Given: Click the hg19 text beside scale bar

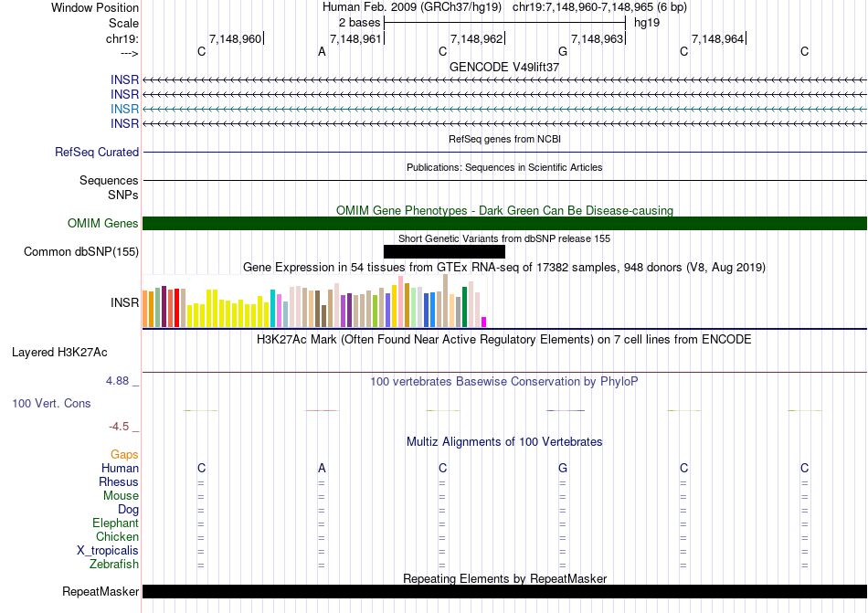Looking at the screenshot, I should coord(647,23).
